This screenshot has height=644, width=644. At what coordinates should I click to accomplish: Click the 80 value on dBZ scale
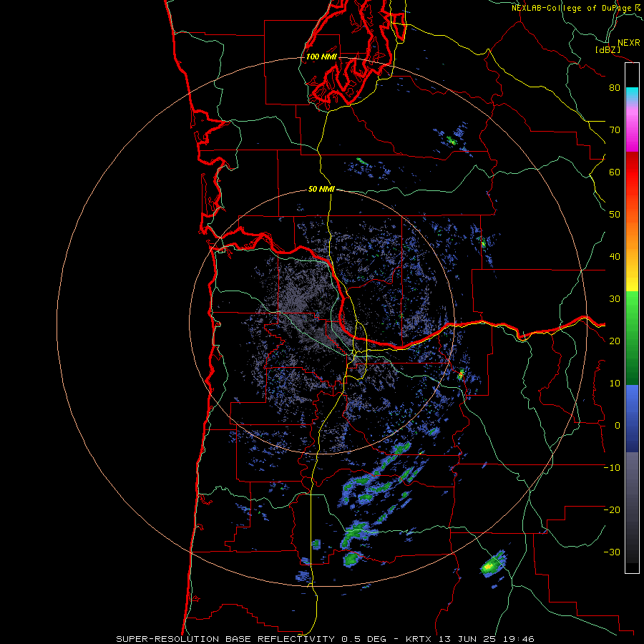coord(615,88)
